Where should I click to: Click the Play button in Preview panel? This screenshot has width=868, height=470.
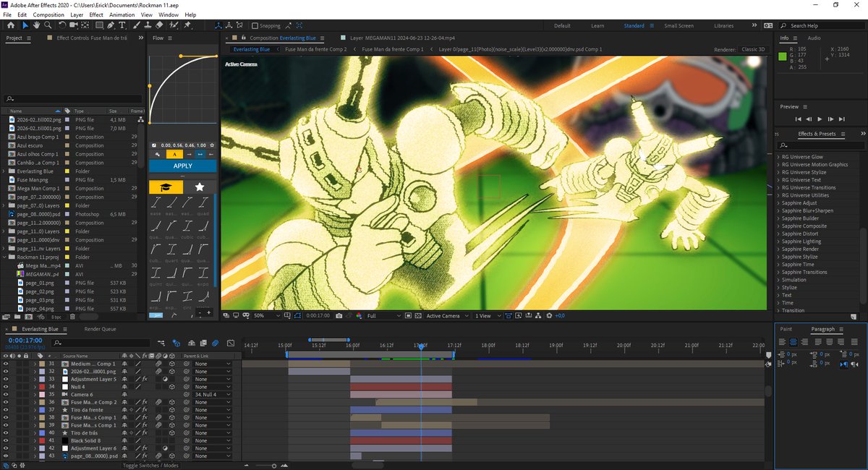pos(820,119)
